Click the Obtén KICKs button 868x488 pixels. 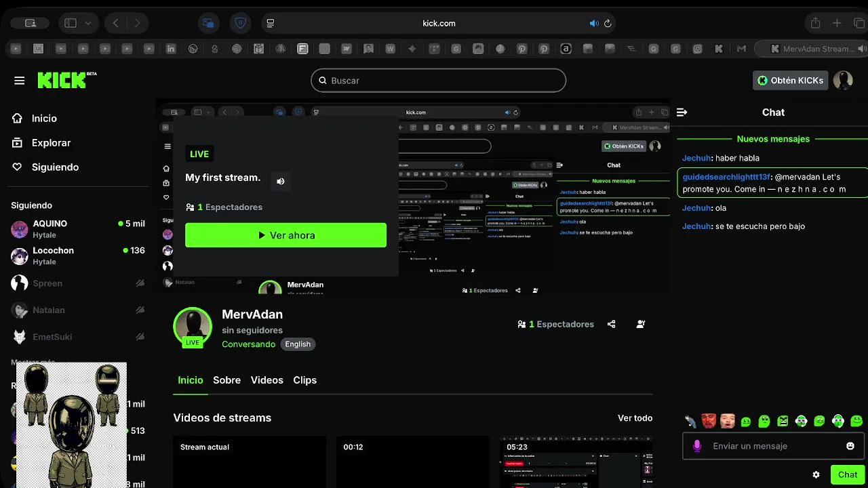791,80
